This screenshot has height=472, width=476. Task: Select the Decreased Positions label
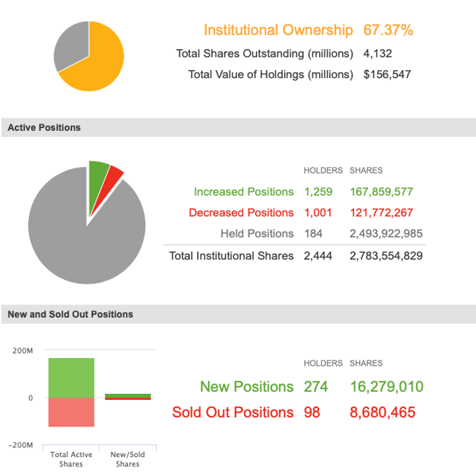pyautogui.click(x=241, y=213)
